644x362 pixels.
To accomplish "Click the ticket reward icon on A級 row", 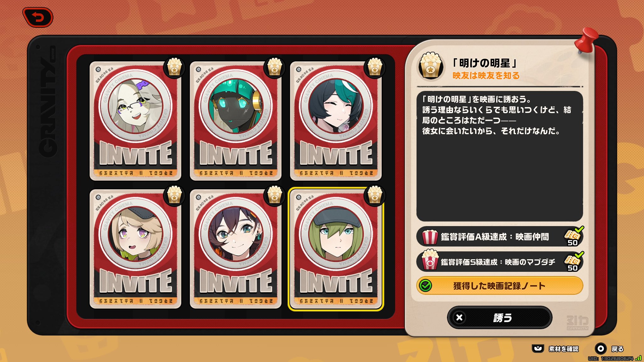I will click(x=573, y=236).
